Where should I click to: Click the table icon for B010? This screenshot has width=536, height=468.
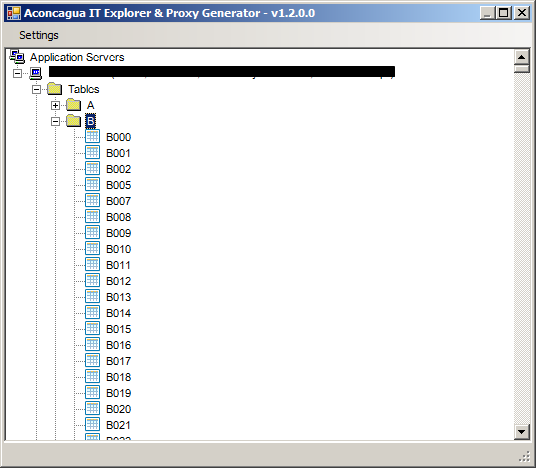(92, 248)
